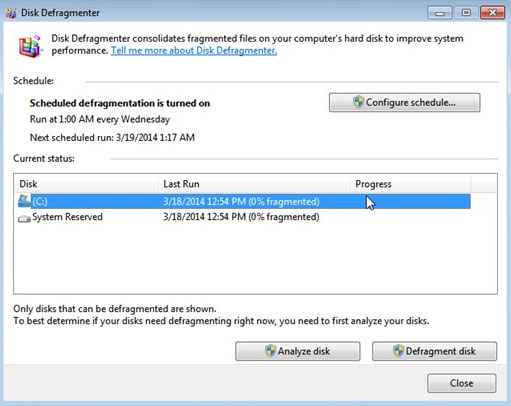Click the System Reserved drive icon

(x=24, y=219)
